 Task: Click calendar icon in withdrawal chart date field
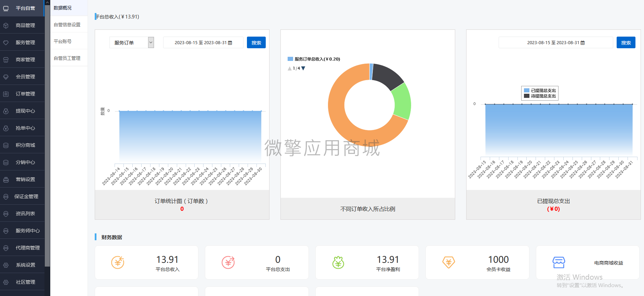(583, 43)
